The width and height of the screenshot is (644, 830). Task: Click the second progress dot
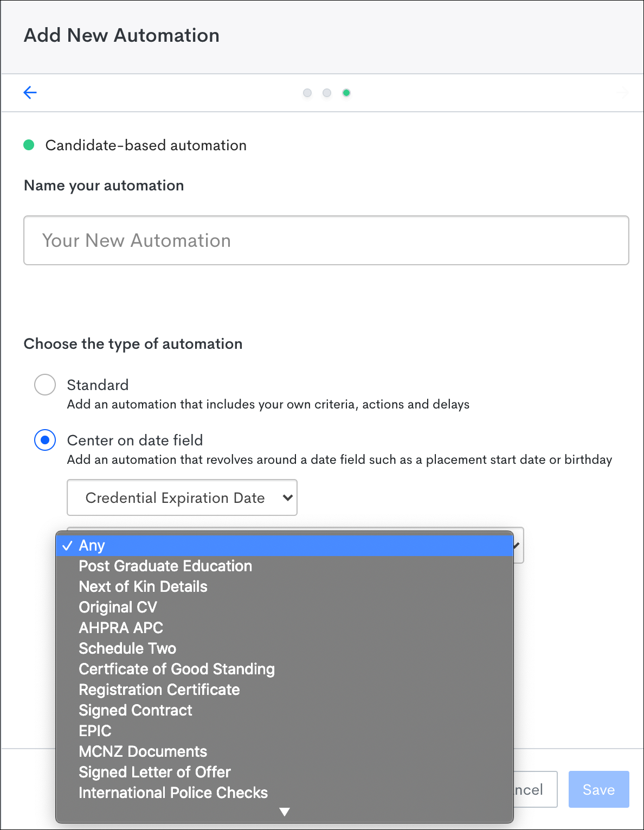pos(327,93)
